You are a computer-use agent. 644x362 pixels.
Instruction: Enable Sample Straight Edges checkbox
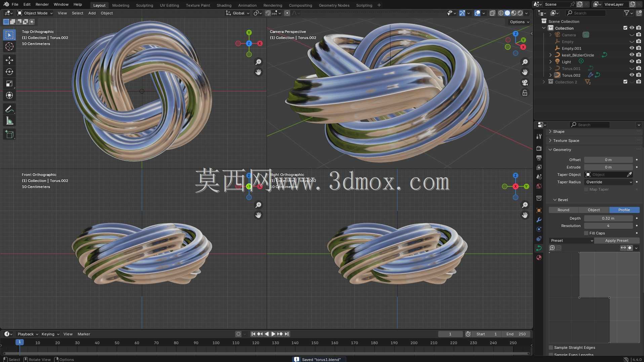point(551,348)
